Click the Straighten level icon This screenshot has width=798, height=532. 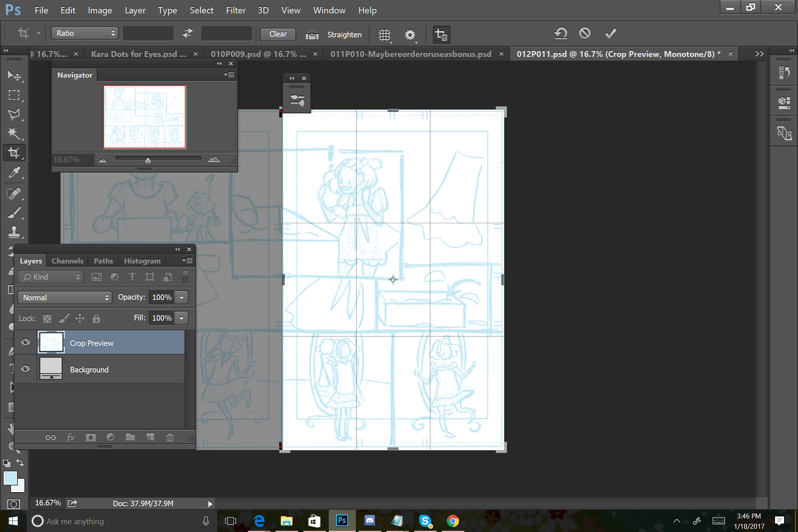(x=312, y=34)
